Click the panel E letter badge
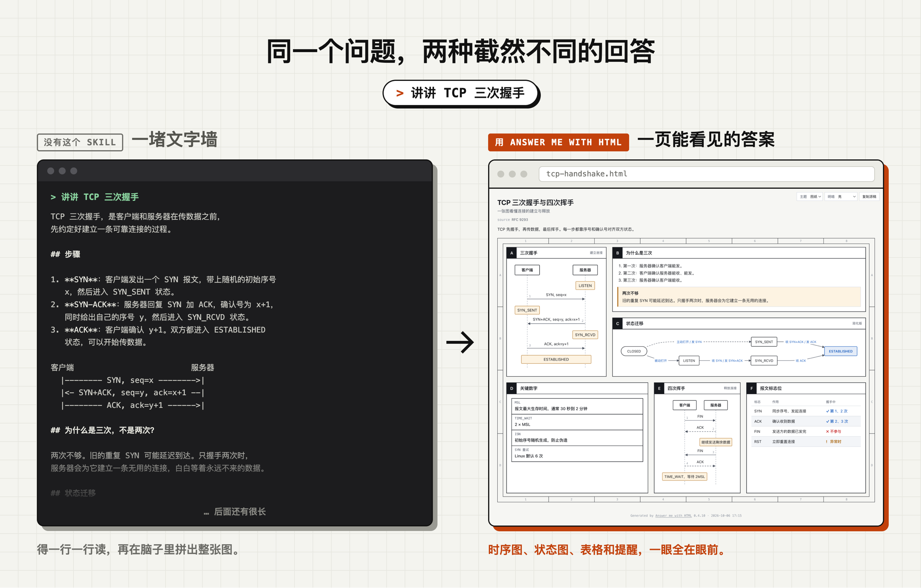This screenshot has width=921, height=588. pos(659,388)
